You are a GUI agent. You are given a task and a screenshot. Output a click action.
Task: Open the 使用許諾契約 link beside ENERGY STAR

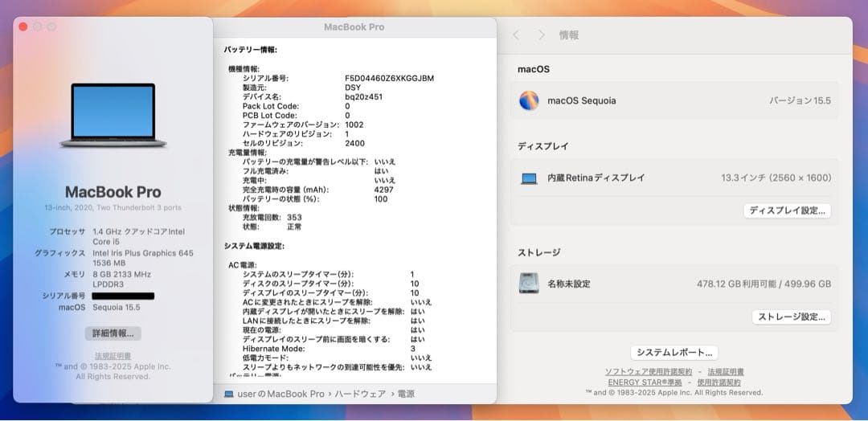click(719, 382)
